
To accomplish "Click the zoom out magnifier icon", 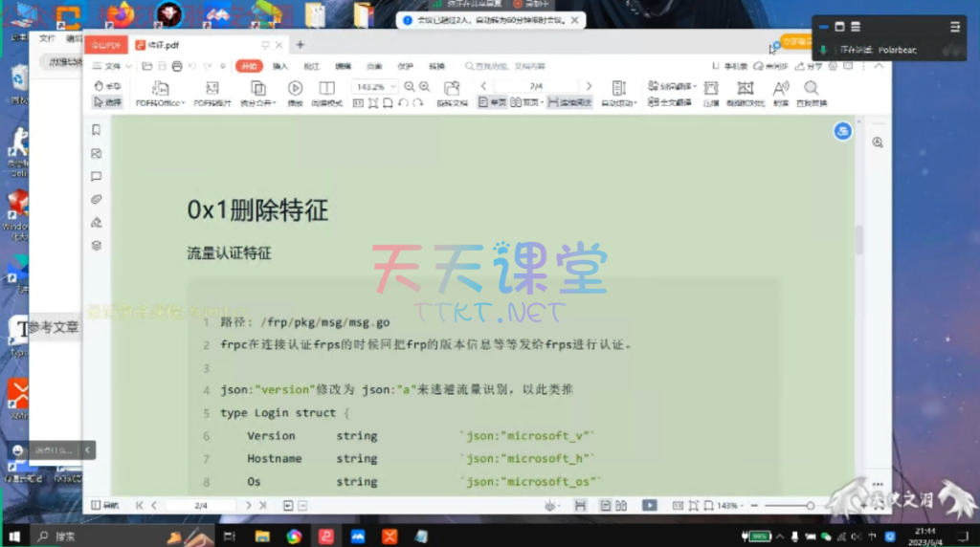I will pyautogui.click(x=409, y=86).
